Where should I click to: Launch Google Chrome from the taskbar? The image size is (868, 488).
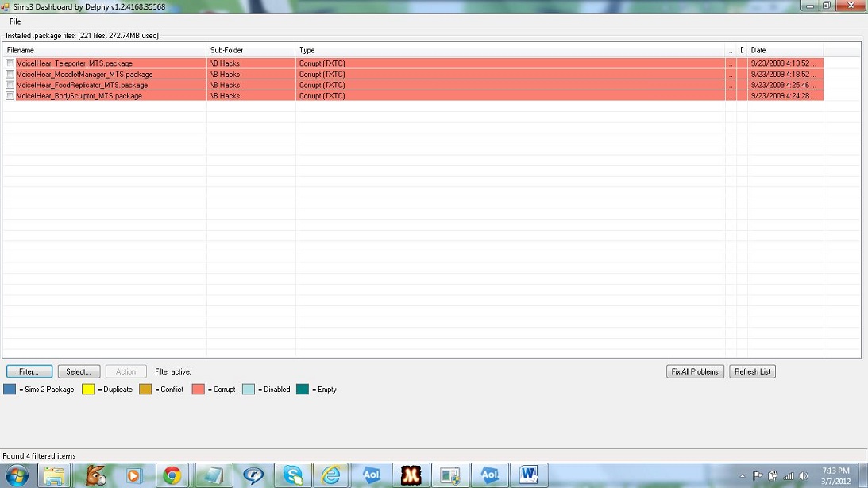(171, 475)
